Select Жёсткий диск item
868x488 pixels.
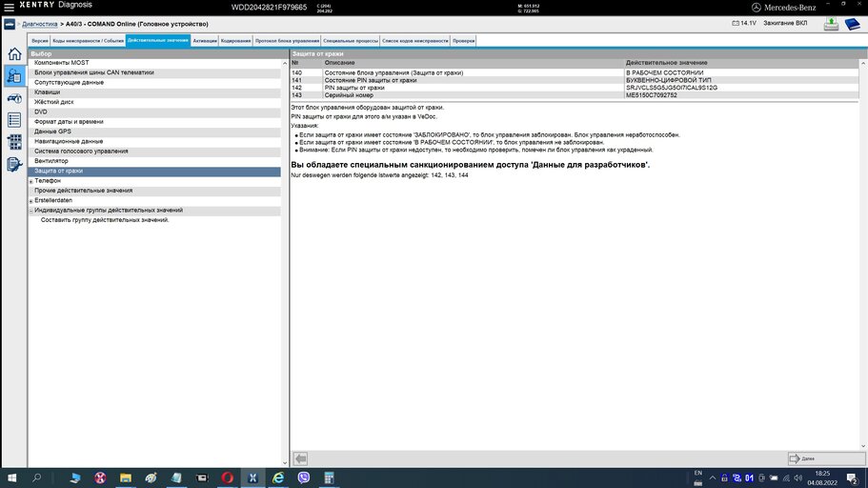[x=154, y=103]
